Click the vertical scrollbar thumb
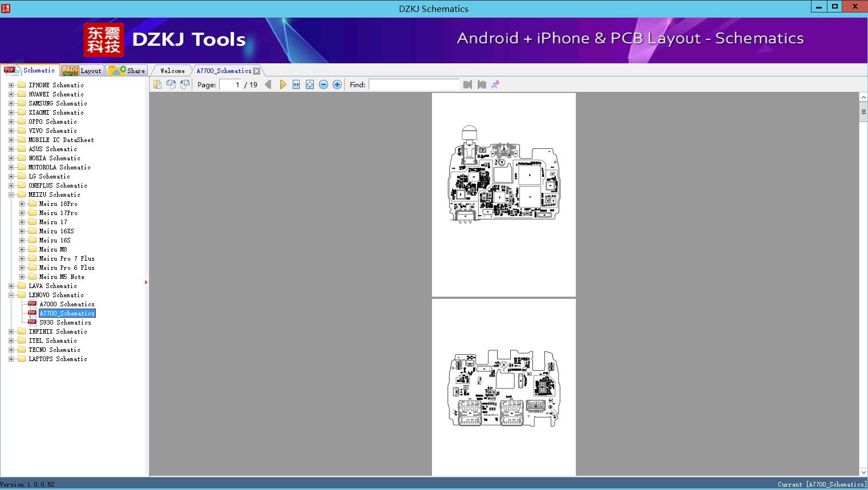Viewport: 868px width, 490px height. tap(863, 112)
